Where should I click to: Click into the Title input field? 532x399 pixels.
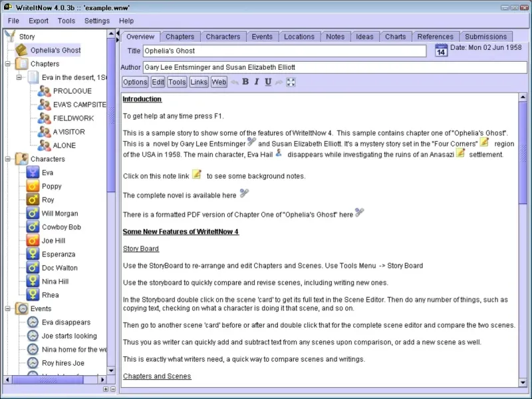pyautogui.click(x=285, y=51)
